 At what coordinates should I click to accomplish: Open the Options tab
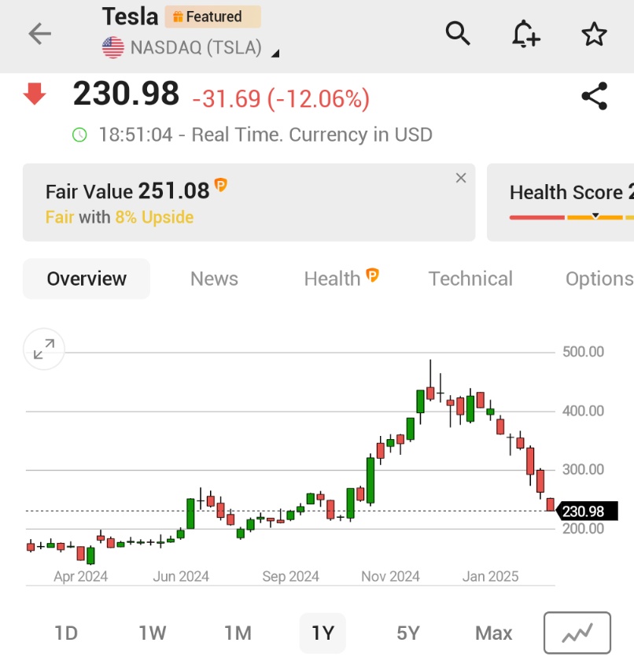[x=599, y=279]
